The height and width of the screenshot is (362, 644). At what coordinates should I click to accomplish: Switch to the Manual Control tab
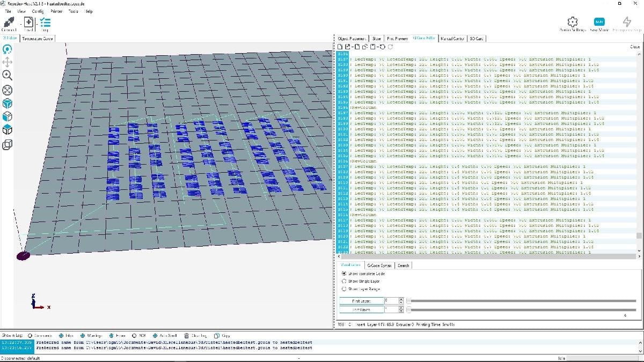pyautogui.click(x=452, y=39)
